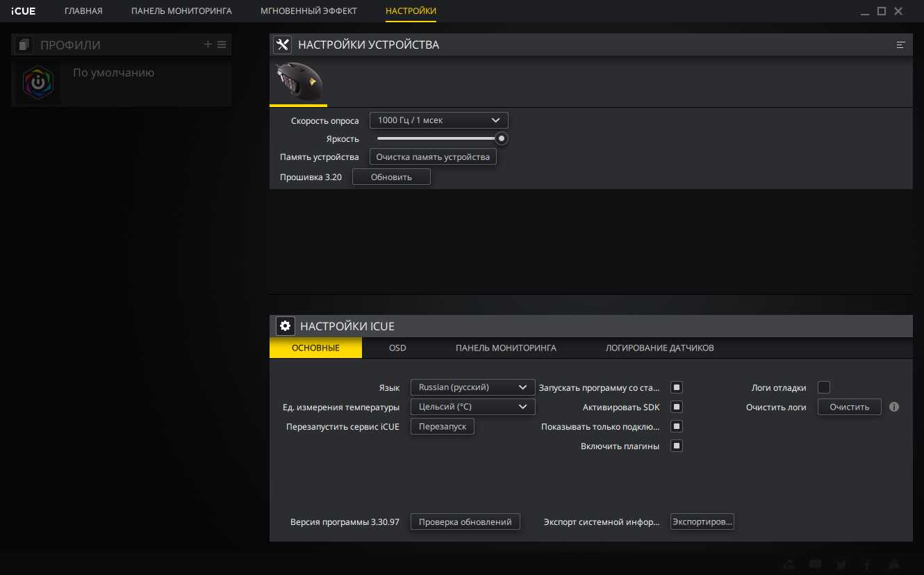Click the info icon beside Очистить
Screen dimensions: 924x575
point(894,407)
